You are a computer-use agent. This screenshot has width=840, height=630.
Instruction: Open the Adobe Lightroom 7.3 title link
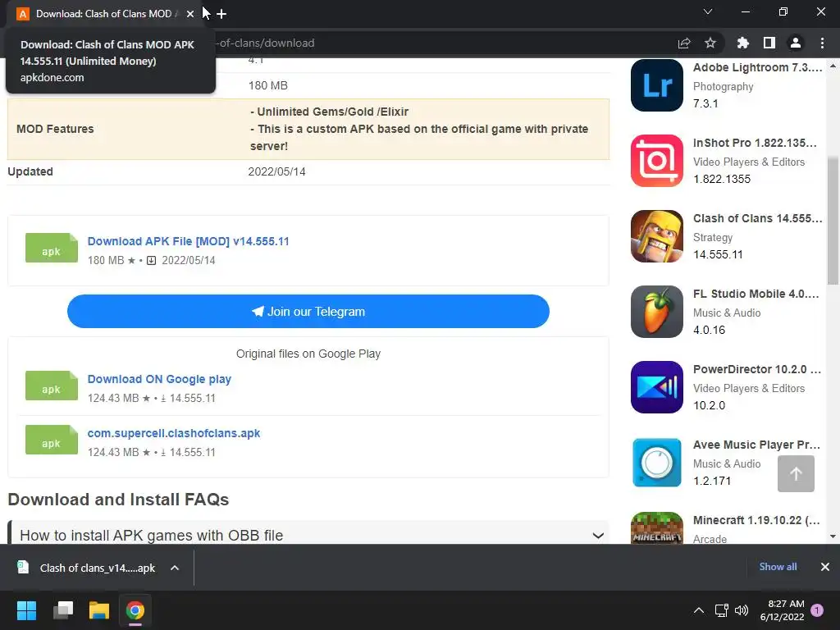click(x=757, y=67)
